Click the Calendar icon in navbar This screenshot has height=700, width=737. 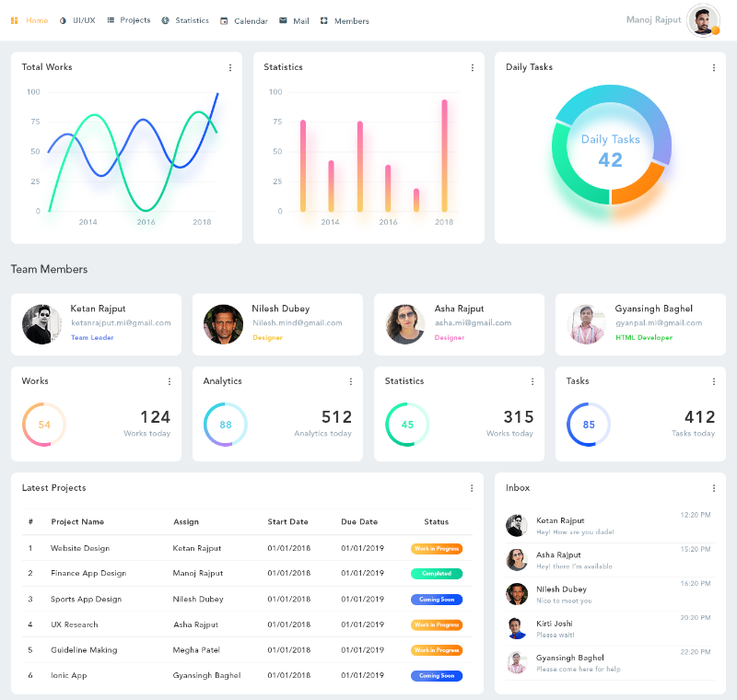[x=224, y=20]
